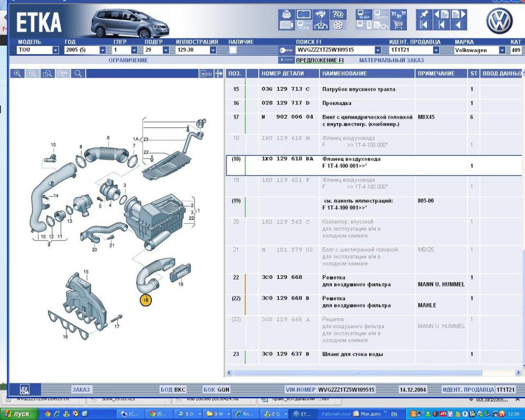Click the single shopping cart icon
The width and height of the screenshot is (525, 420).
[x=398, y=25]
